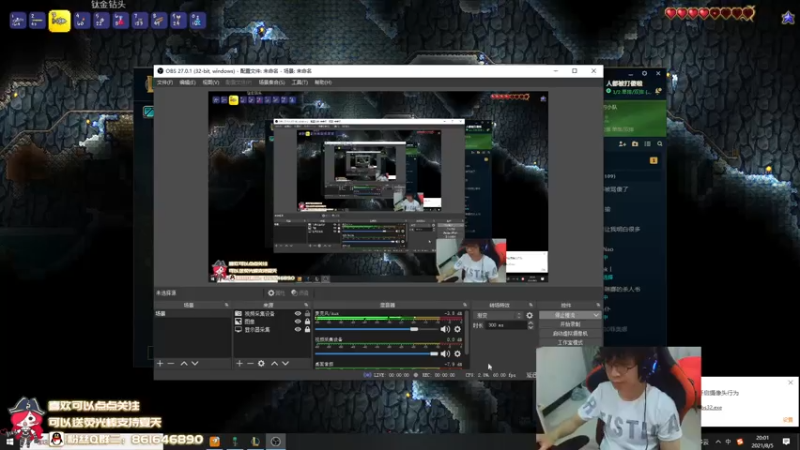This screenshot has height=450, width=800.
Task: Open the notification center on the taskbar
Action: pyautogui.click(x=786, y=441)
